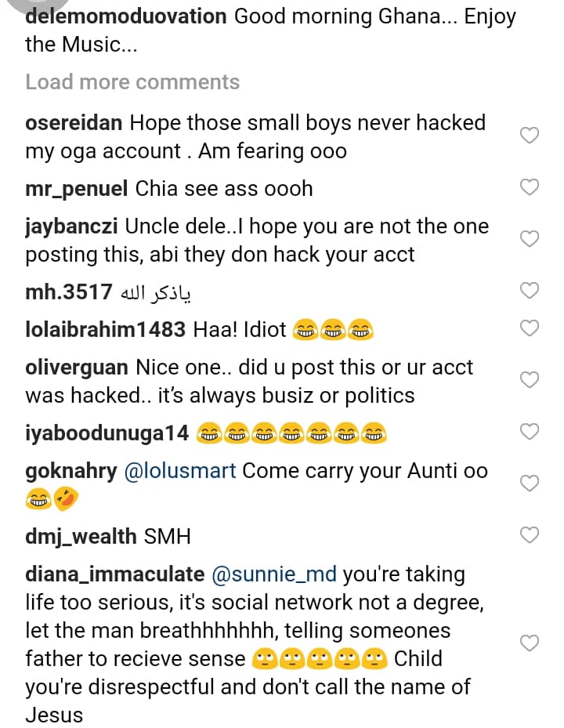Like jaybanczi's comment about hacked account
Image resolution: width=564 pixels, height=728 pixels.
click(x=530, y=239)
